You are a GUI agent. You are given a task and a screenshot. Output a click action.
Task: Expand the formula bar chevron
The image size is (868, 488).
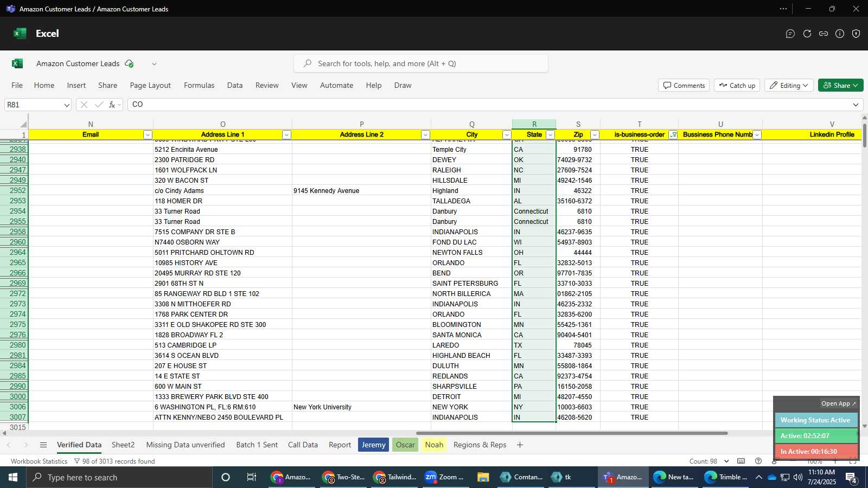tap(856, 105)
